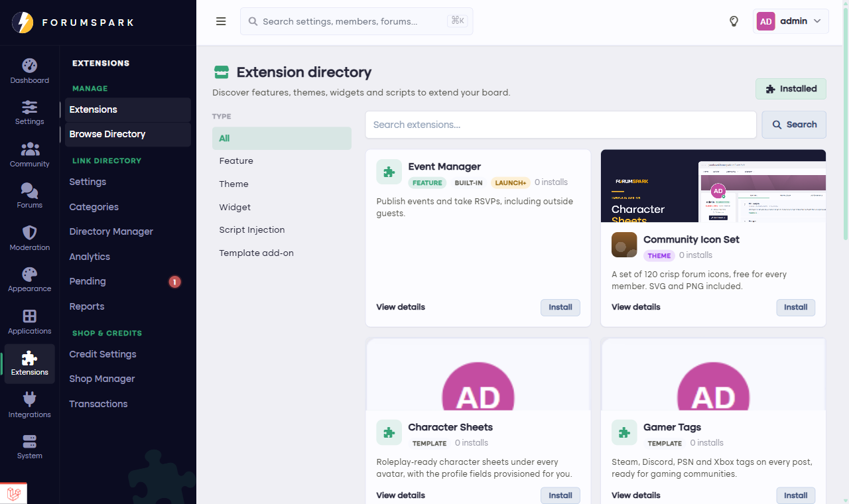Open the Dashboard section in sidebar
The height and width of the screenshot is (504, 849).
coord(29,72)
